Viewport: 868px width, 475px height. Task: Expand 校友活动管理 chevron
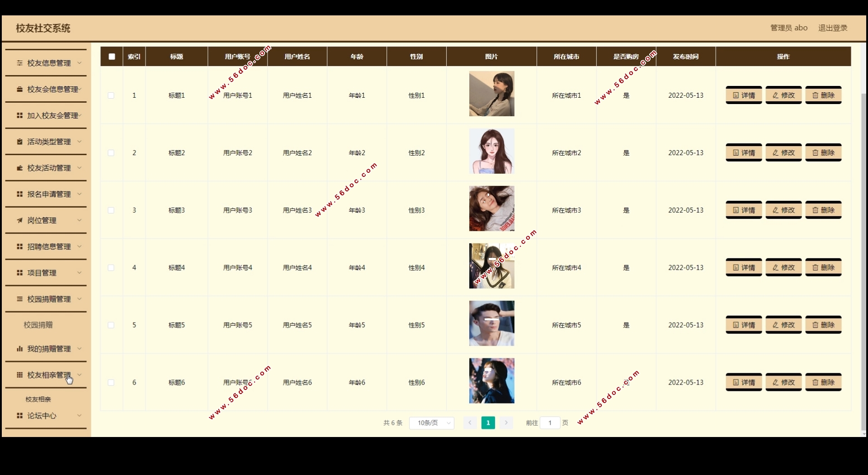(80, 168)
